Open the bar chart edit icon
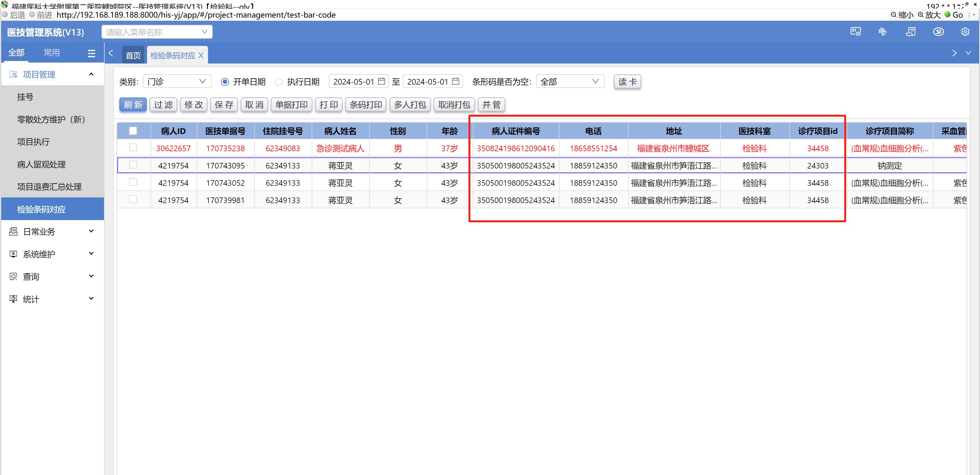Image resolution: width=980 pixels, height=475 pixels. [883, 31]
